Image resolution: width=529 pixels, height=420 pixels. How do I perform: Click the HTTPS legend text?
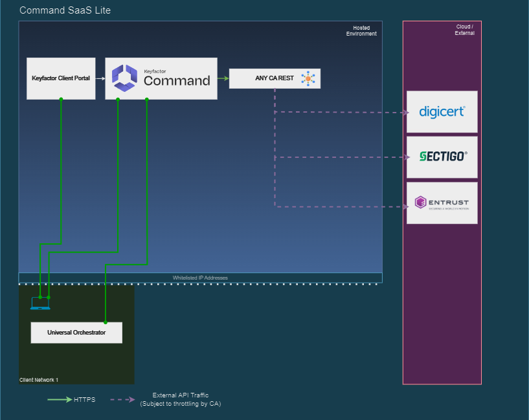point(84,400)
